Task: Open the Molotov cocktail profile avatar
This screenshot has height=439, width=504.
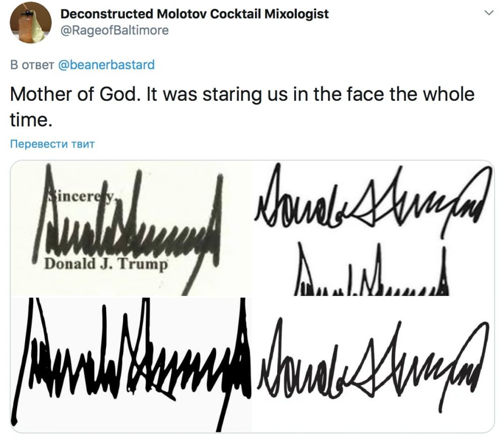Action: tap(31, 23)
